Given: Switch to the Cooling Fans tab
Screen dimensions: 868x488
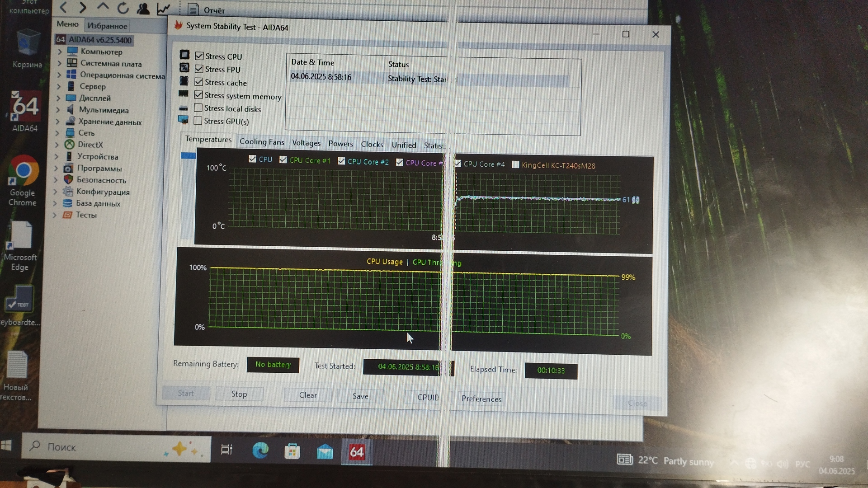Looking at the screenshot, I should click(262, 142).
